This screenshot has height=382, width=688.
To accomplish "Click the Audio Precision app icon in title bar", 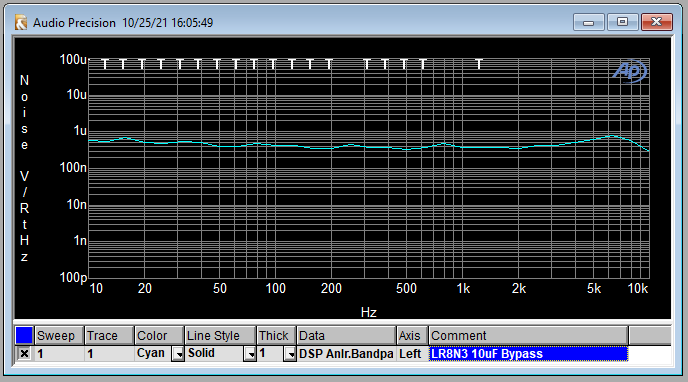I will [x=21, y=22].
